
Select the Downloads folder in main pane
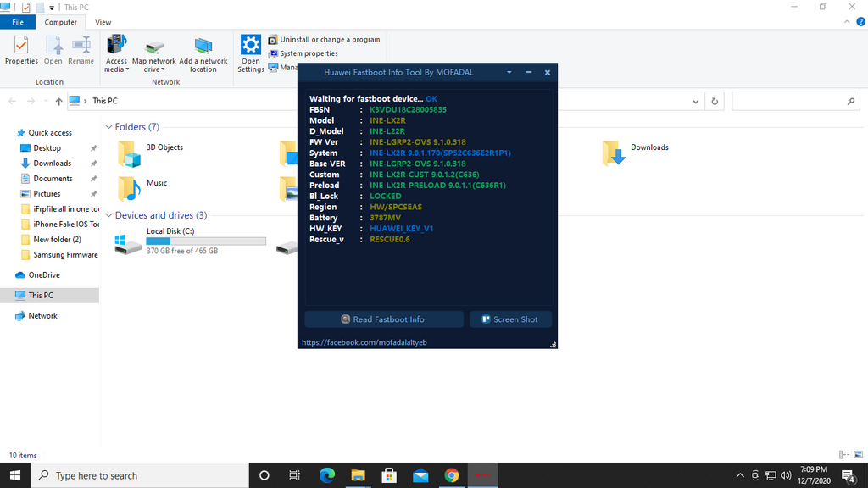pyautogui.click(x=636, y=152)
